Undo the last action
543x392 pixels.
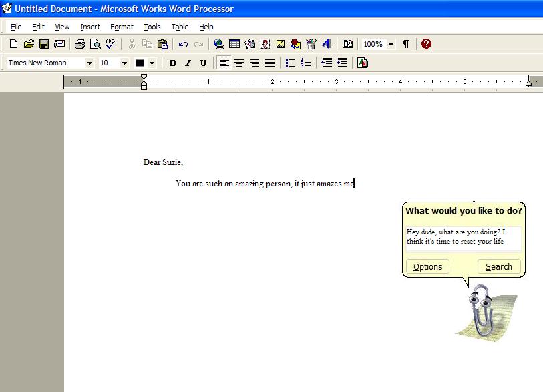click(x=183, y=44)
